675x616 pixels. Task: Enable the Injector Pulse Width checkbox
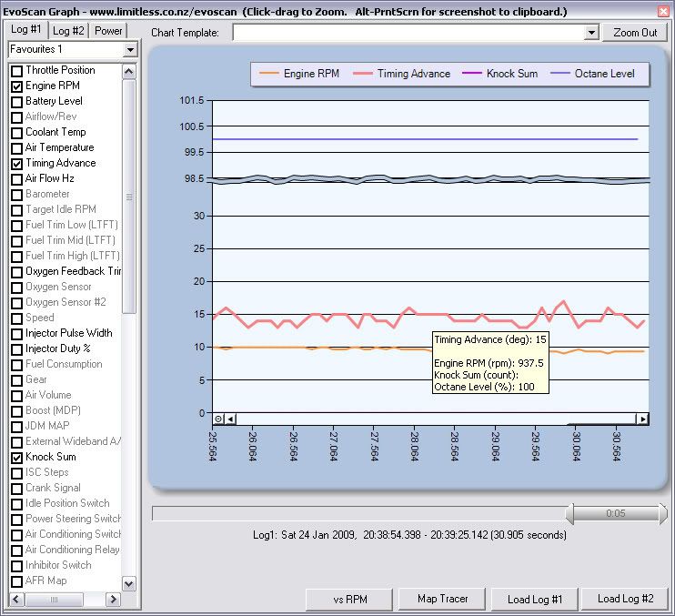pos(16,334)
